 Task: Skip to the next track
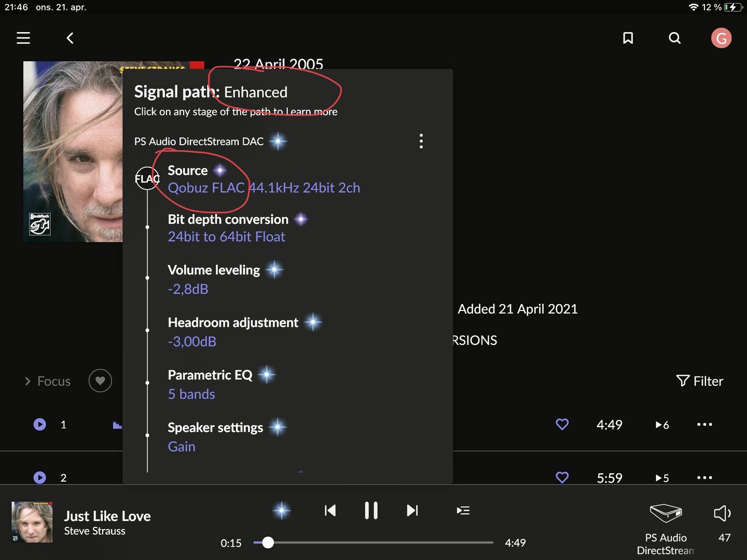click(x=412, y=511)
